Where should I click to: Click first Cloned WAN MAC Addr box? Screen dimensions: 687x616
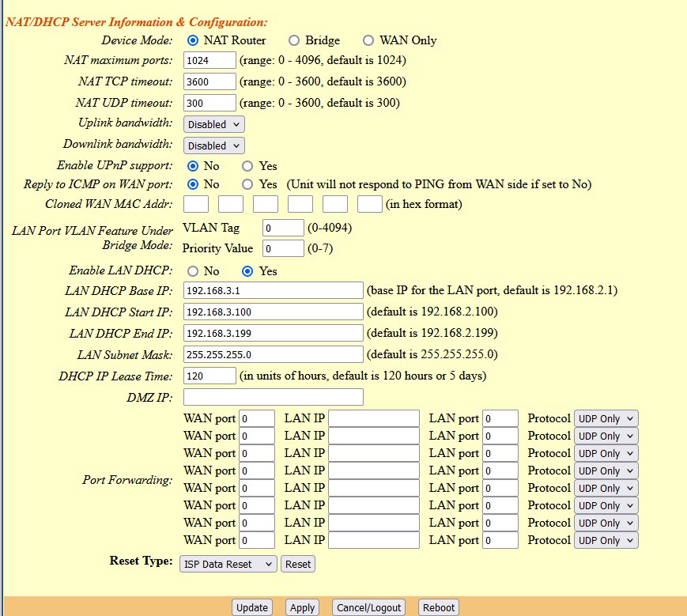tap(196, 204)
